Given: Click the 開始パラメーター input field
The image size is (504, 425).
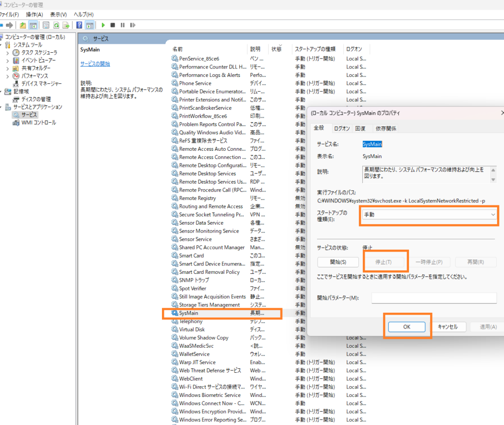Looking at the screenshot, I should [434, 298].
